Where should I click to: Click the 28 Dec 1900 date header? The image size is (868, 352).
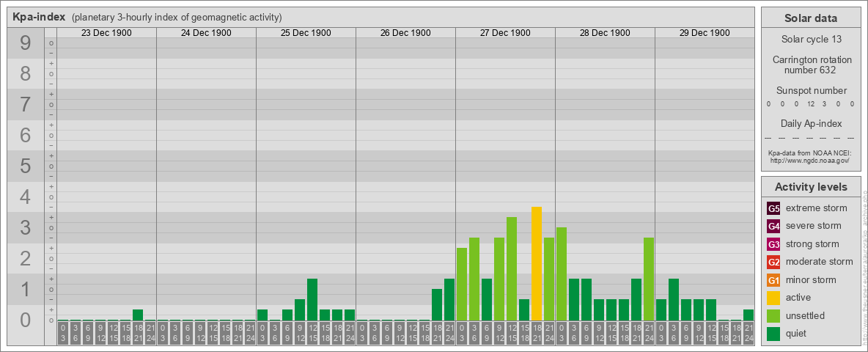[605, 33]
